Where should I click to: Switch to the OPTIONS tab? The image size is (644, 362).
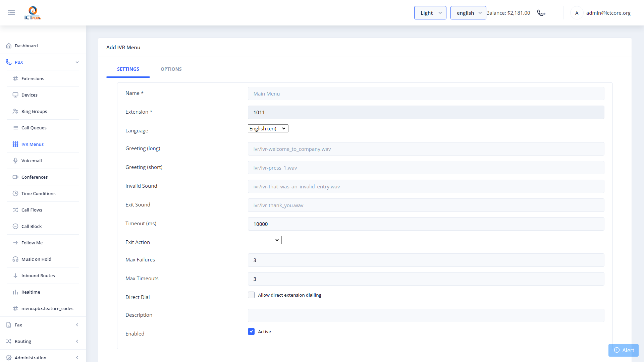coord(171,69)
